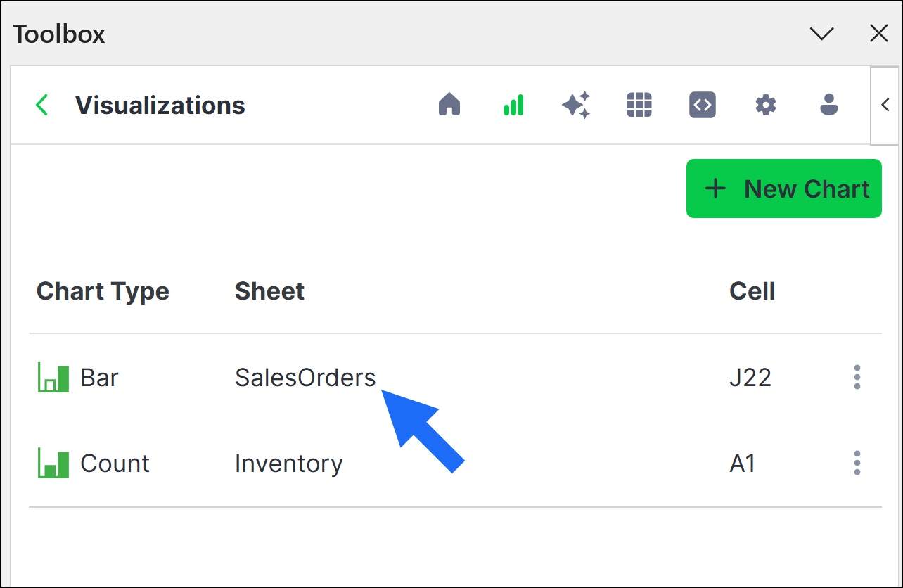Screen dimensions: 903x588
Task: Close the Toolbox panel
Action: tap(878, 34)
